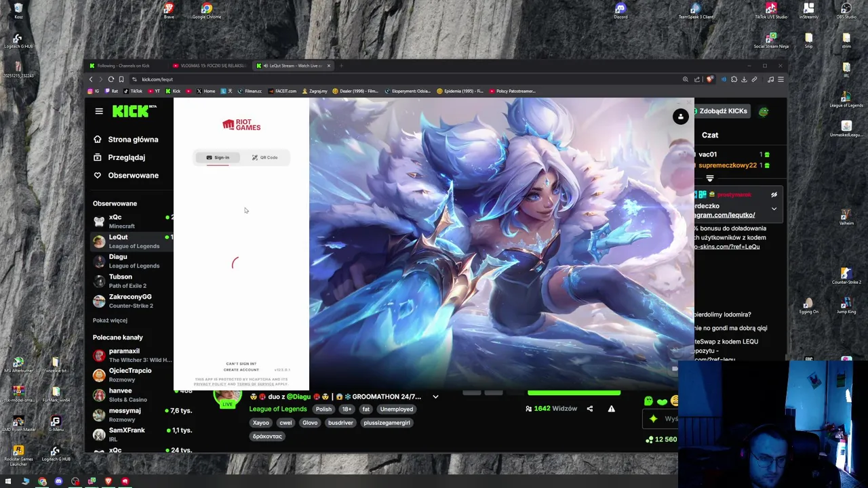Click the streamer's LIVE avatar

[x=227, y=398]
